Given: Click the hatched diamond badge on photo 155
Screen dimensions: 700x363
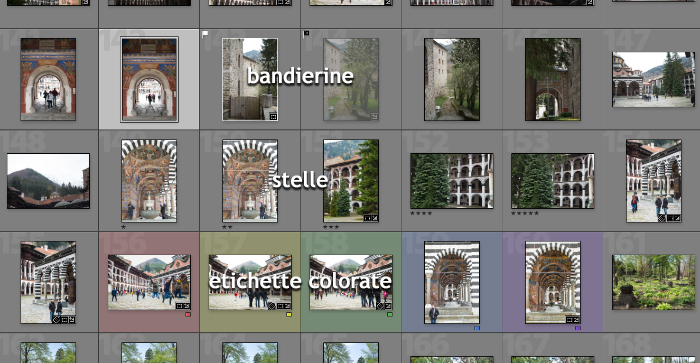Looking at the screenshot, I should coord(56,320).
